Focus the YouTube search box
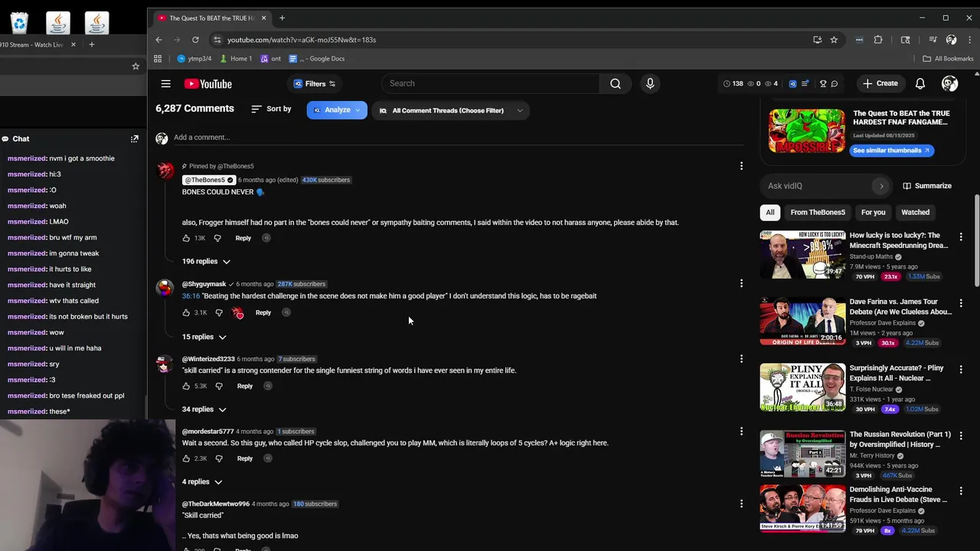The image size is (980, 551). pos(492,83)
